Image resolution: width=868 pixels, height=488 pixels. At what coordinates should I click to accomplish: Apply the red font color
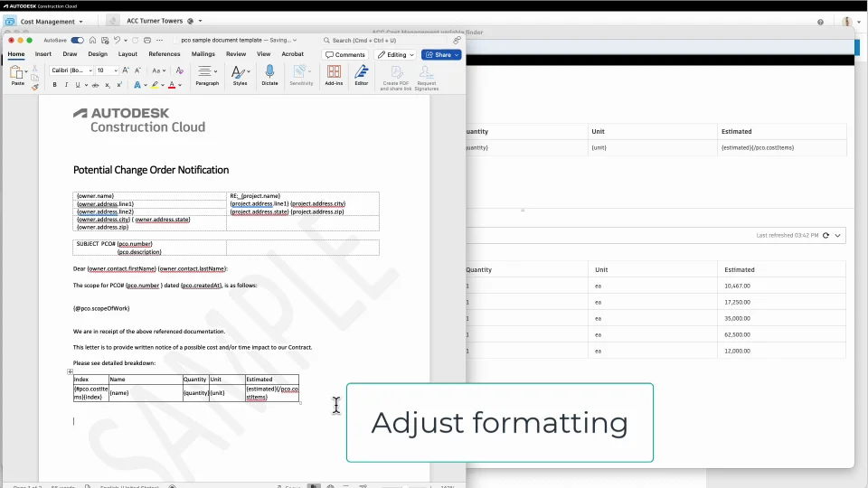tap(172, 85)
